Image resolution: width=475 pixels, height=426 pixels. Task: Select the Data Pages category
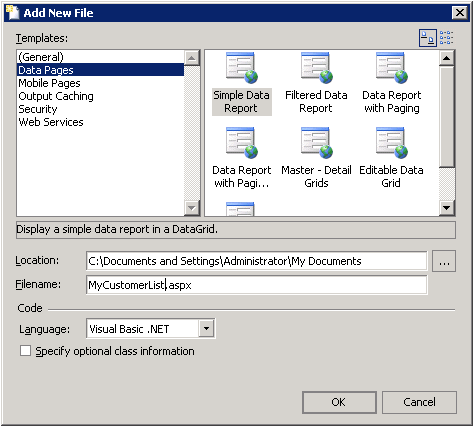click(100, 70)
